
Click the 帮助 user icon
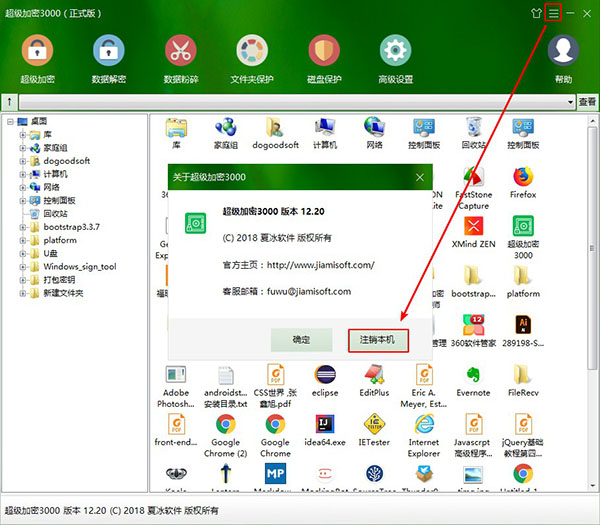564,51
